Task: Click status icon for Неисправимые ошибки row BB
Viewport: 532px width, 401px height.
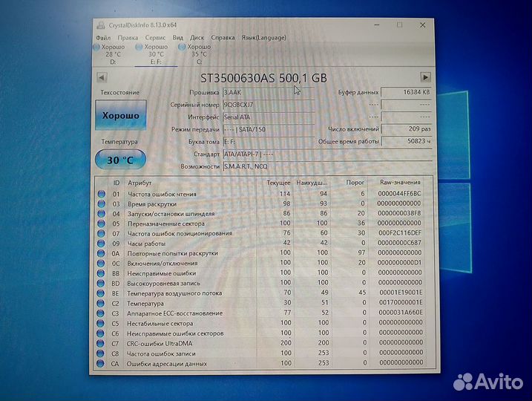Action: click(x=101, y=273)
